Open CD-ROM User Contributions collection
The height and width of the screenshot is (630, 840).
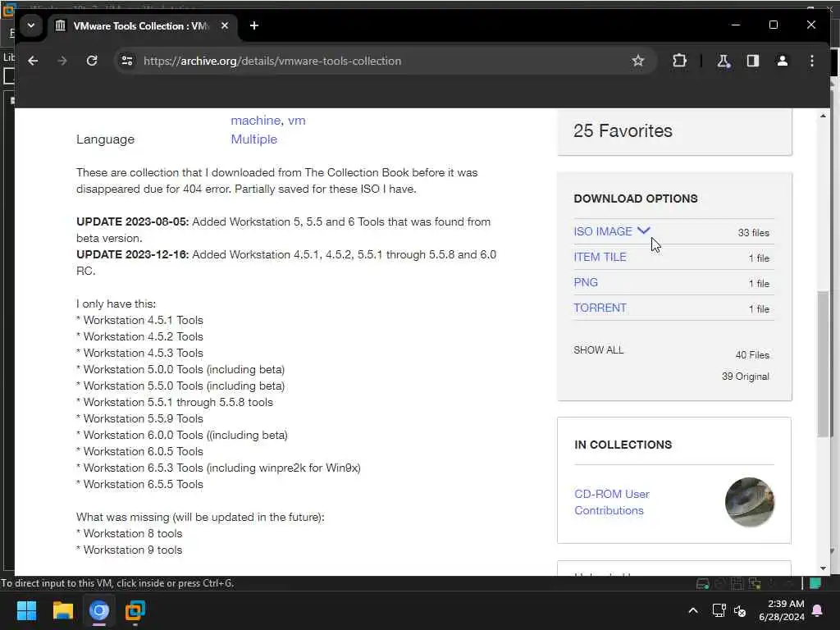(612, 502)
